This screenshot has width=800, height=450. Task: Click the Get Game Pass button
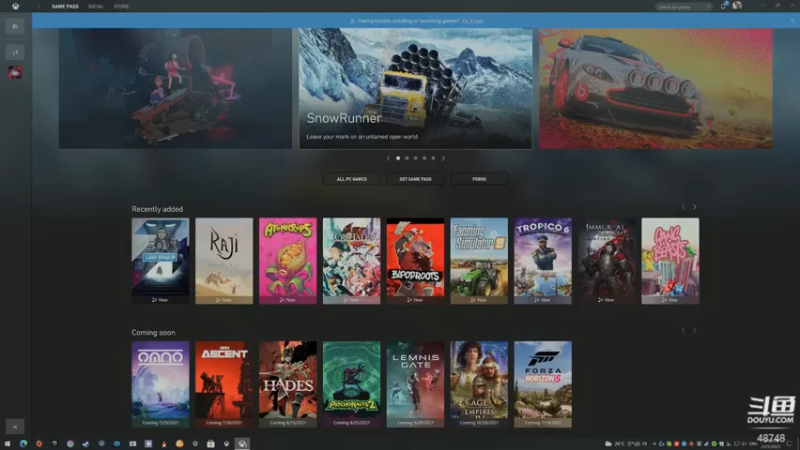click(415, 179)
